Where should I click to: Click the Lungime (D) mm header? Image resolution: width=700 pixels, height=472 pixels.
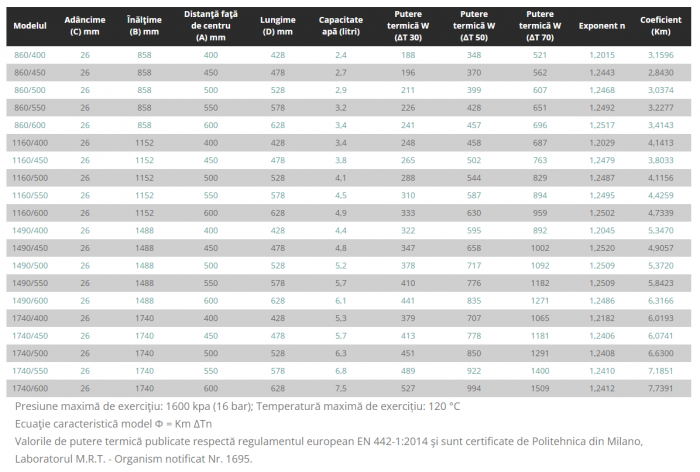(277, 22)
